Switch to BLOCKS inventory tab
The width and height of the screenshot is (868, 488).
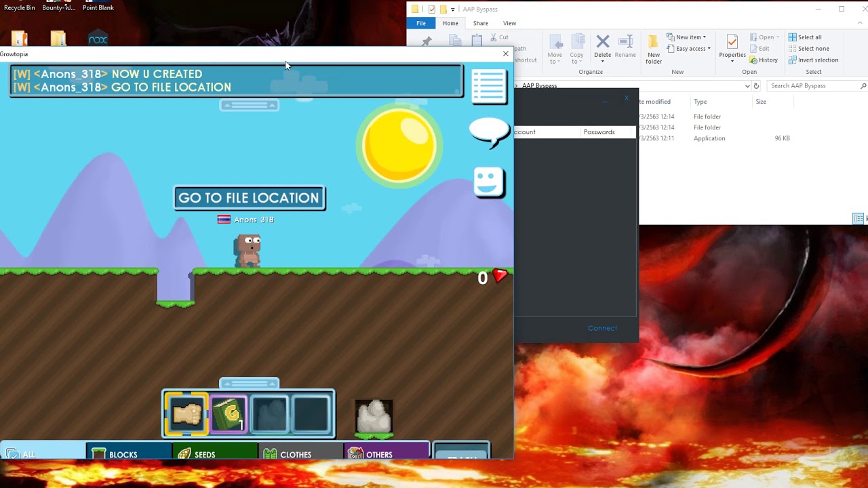tap(129, 452)
